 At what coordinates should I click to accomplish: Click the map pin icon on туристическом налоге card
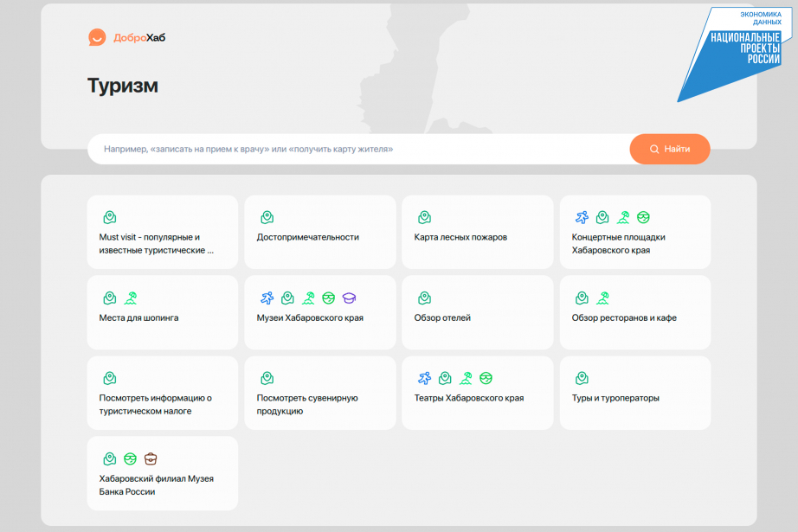pos(109,378)
